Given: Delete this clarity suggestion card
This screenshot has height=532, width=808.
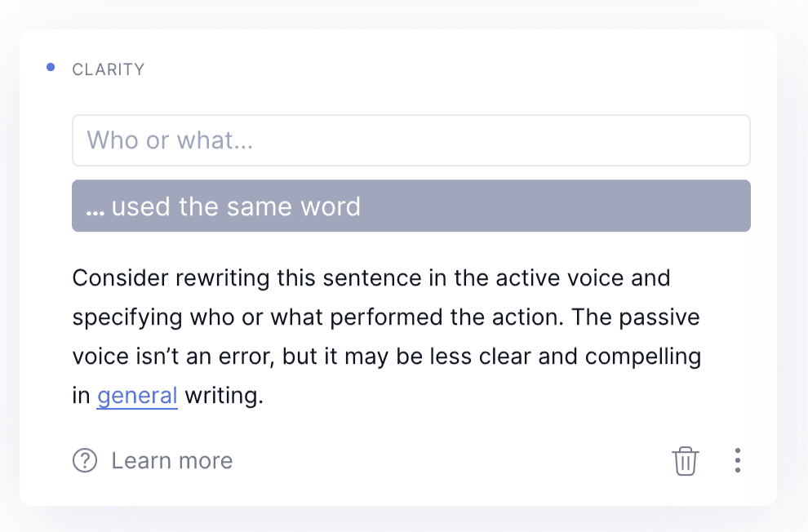Looking at the screenshot, I should (685, 461).
